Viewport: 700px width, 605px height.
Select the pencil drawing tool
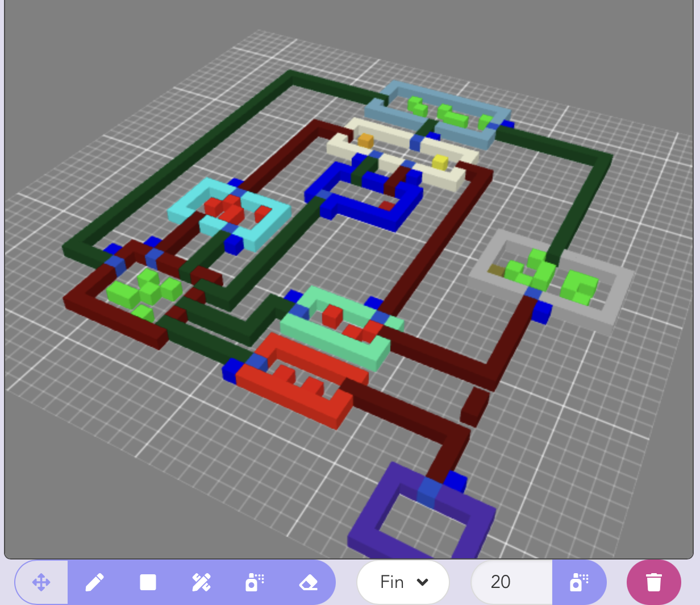[x=94, y=582]
